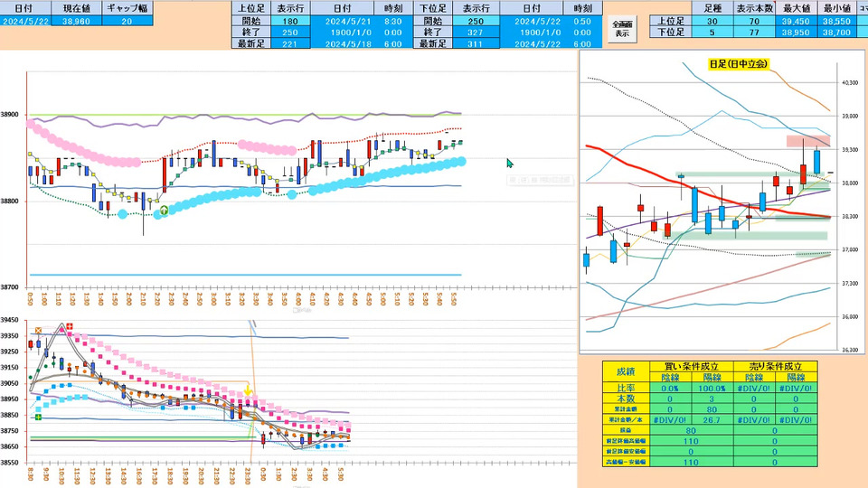Click the ギャップ幅 header cell
Screen dimensions: 868x488
tap(127, 8)
